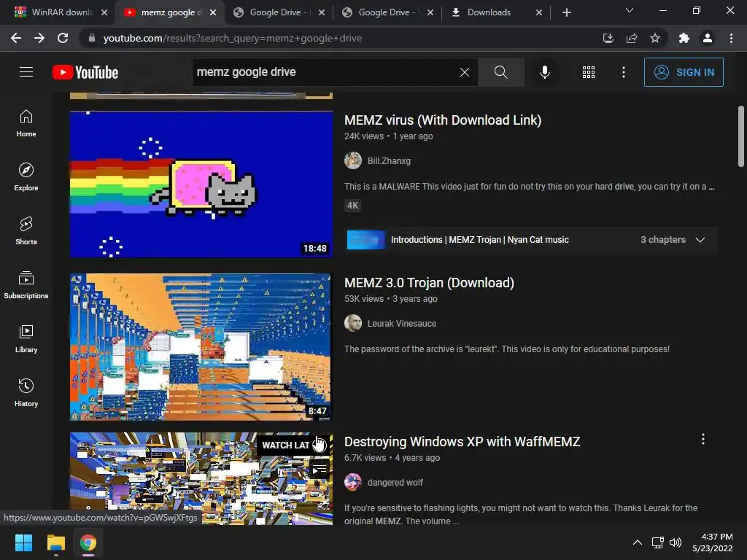The height and width of the screenshot is (560, 747).
Task: Click Chrome icon in taskbar
Action: [x=88, y=542]
